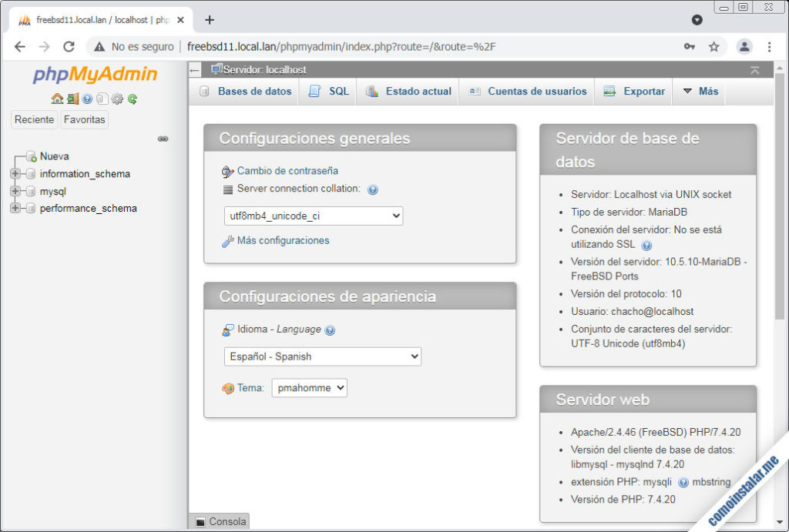The height and width of the screenshot is (532, 789).
Task: Open the settings gear icon in sidebar
Action: (x=117, y=99)
